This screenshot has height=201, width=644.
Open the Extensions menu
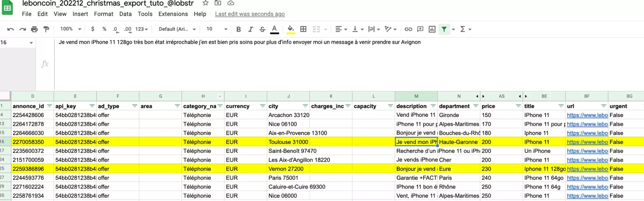coord(173,14)
